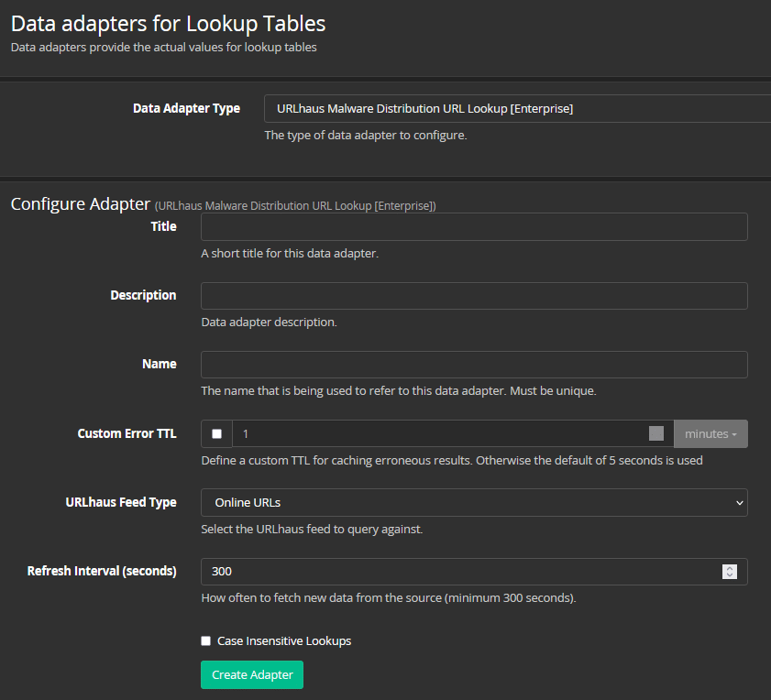
Task: Click the 'Data Adapter Type' label
Action: (186, 108)
